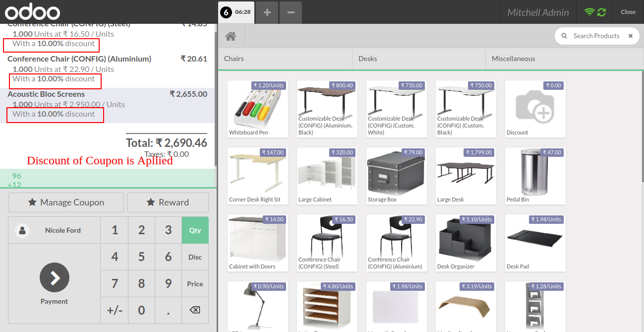Add Desk Organizer product

click(x=466, y=243)
